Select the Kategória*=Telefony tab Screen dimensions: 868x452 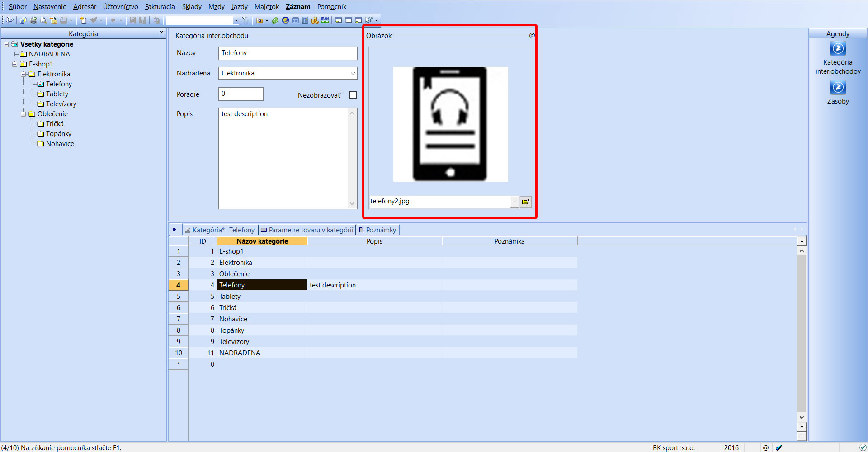[x=220, y=230]
